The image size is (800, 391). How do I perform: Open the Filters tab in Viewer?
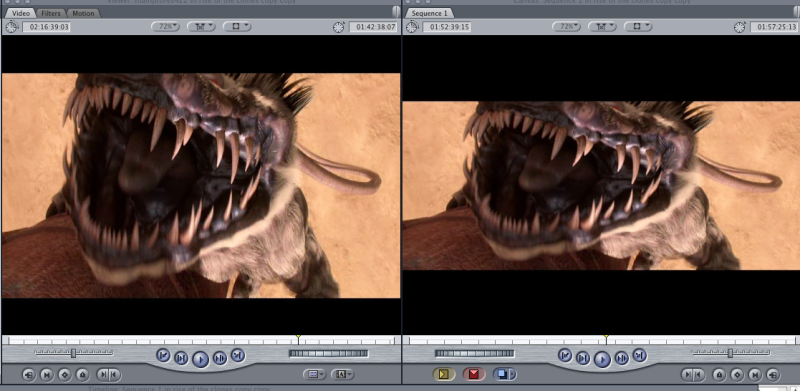click(51, 13)
